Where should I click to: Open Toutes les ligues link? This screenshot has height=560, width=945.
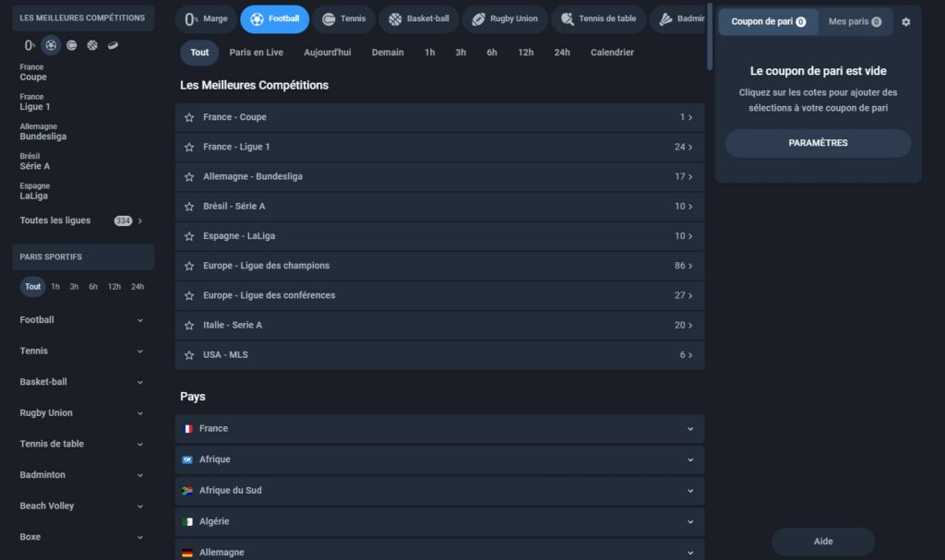tap(81, 221)
